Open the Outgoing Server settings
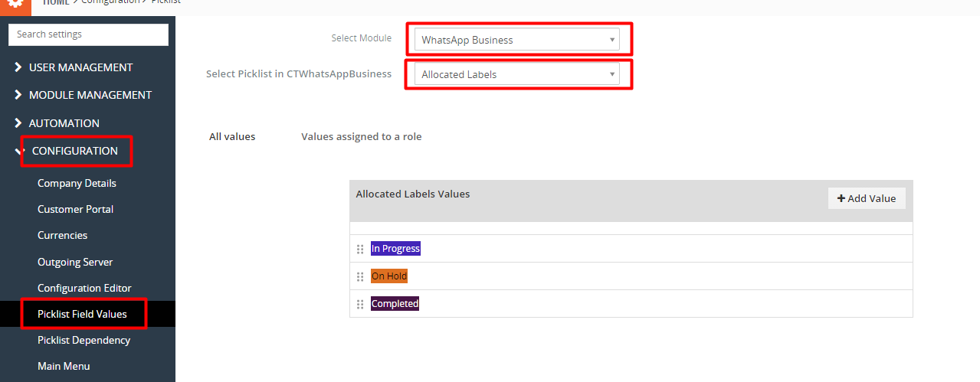The image size is (980, 382). (x=75, y=262)
